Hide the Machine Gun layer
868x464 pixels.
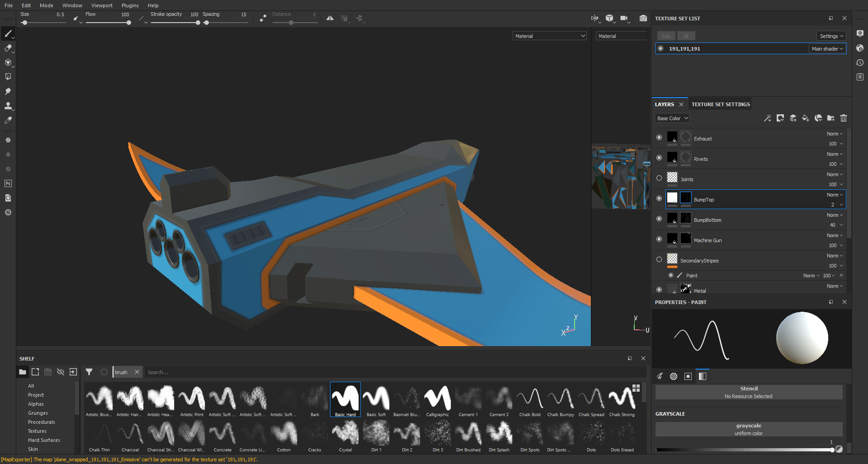point(659,239)
